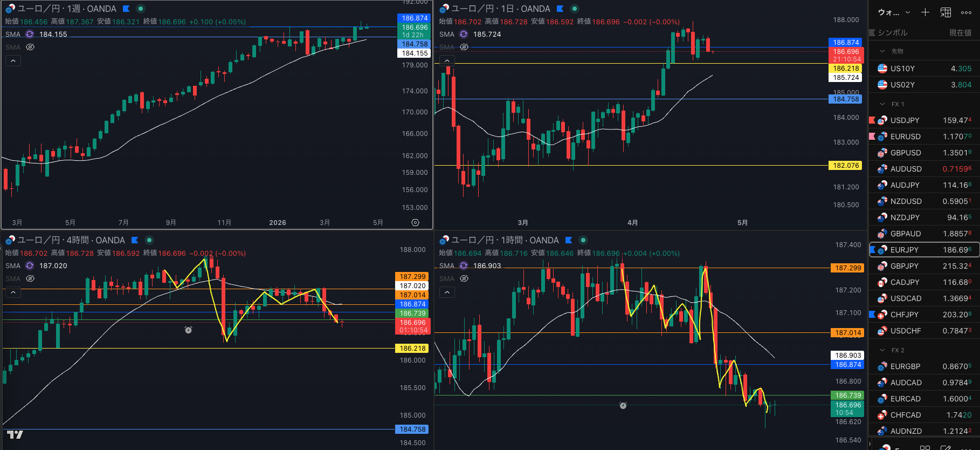
Task: Click the green market status dot on 4-hour chart
Action: tap(149, 240)
